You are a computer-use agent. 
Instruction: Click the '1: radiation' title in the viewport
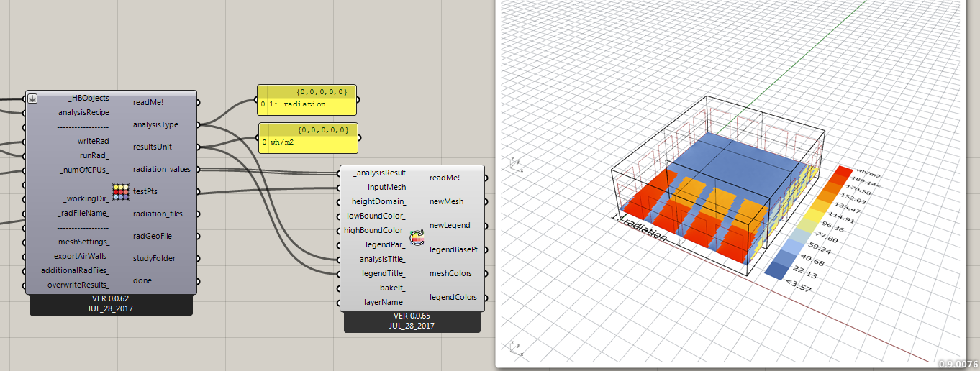click(x=638, y=226)
